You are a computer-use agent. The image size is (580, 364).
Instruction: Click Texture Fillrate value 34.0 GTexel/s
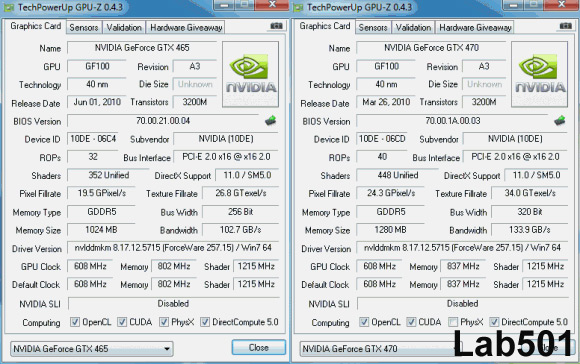click(530, 193)
